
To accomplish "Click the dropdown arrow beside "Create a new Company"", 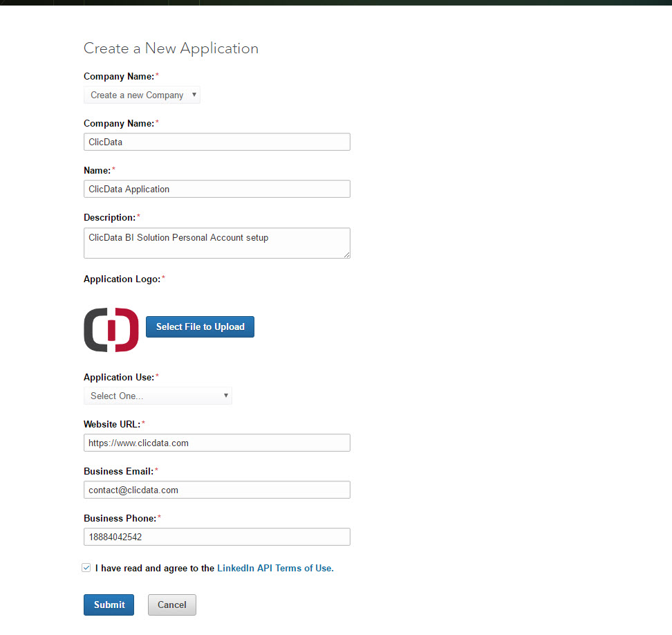I will [x=195, y=95].
